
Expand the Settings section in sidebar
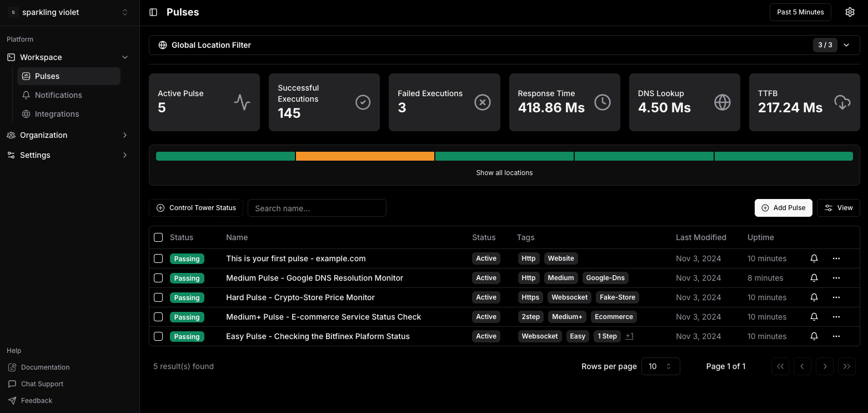[67, 155]
